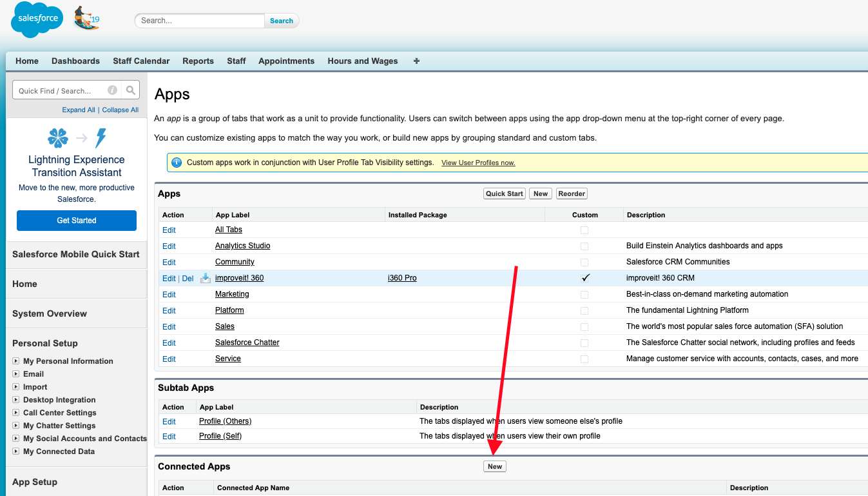Click the Quick Find info icon

(112, 90)
